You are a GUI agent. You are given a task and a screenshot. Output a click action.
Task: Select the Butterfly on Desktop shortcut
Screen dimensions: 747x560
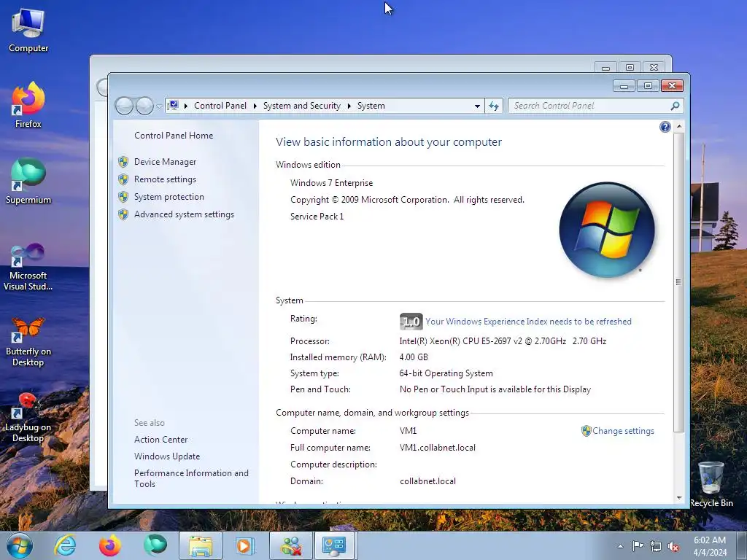[x=28, y=342]
